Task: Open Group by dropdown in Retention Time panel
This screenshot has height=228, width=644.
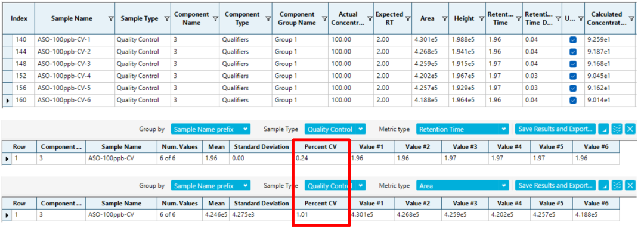Action: (x=210, y=129)
